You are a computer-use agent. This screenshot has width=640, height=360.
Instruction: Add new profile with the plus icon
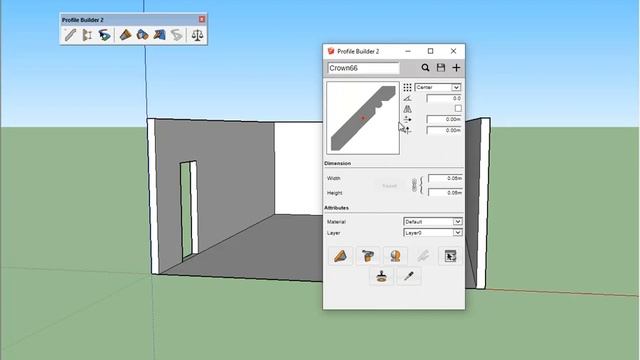pos(456,68)
